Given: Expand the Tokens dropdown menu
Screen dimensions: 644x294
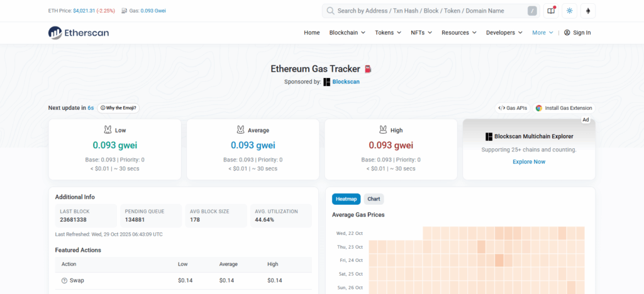Looking at the screenshot, I should [388, 33].
